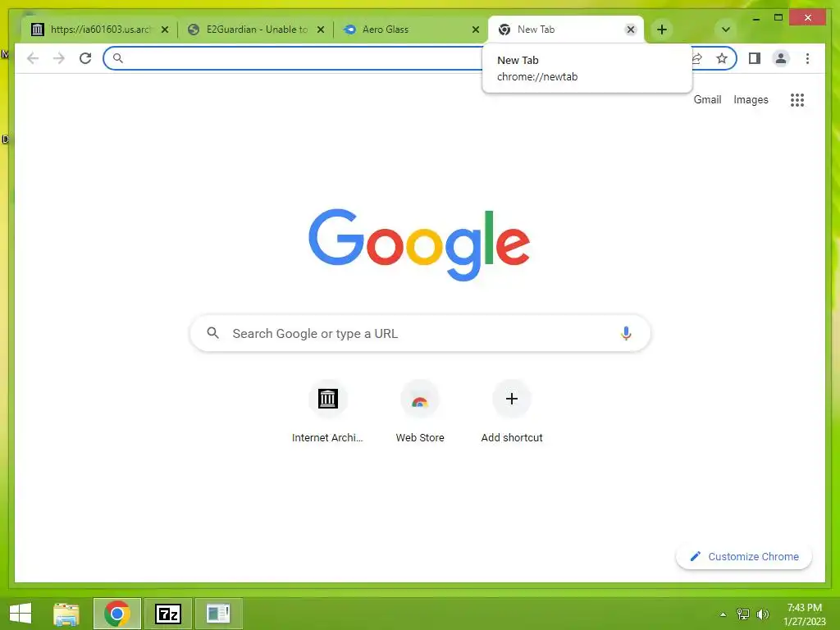Click the browser forward arrow
The height and width of the screenshot is (630, 840).
click(59, 58)
